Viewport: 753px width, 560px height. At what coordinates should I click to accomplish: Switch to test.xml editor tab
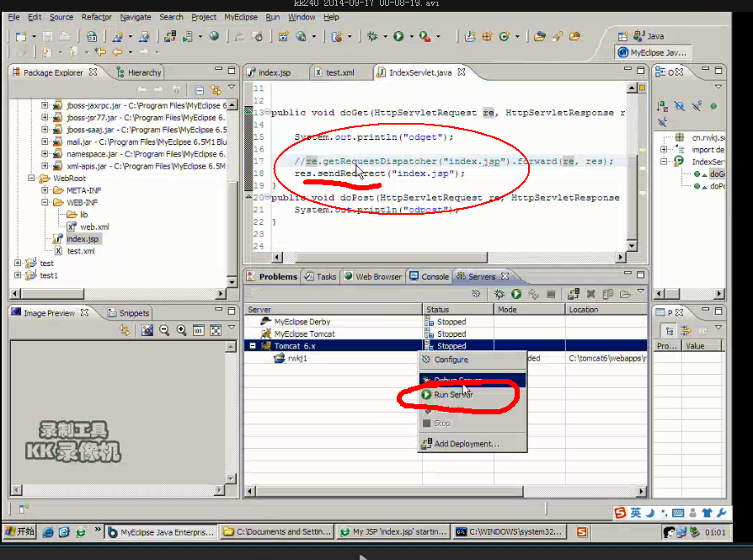pos(340,72)
